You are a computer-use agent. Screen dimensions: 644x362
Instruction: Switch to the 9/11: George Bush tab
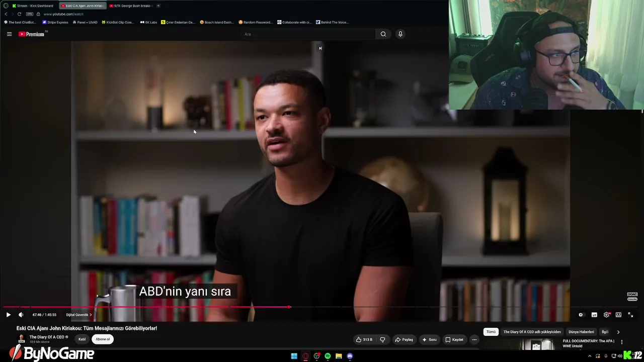pos(131,6)
